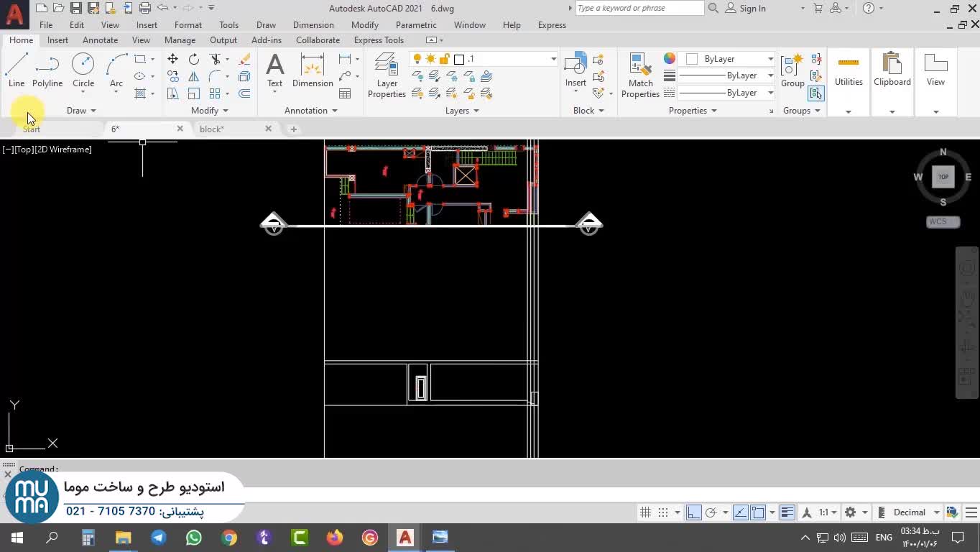Toggle the drawing grid display
980x552 pixels.
point(645,512)
